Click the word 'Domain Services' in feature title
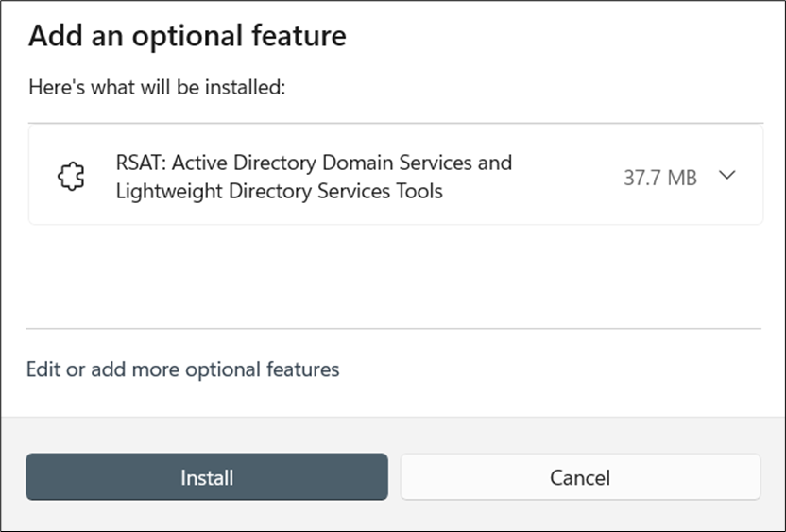The width and height of the screenshot is (786, 532). coord(397,163)
